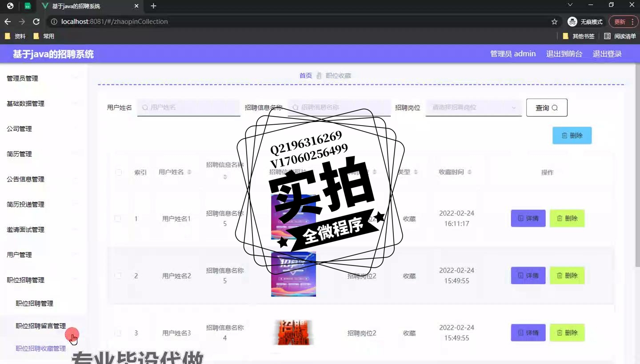Click 删除 for 用户姓名3 row
The image size is (640, 364).
(x=567, y=333)
